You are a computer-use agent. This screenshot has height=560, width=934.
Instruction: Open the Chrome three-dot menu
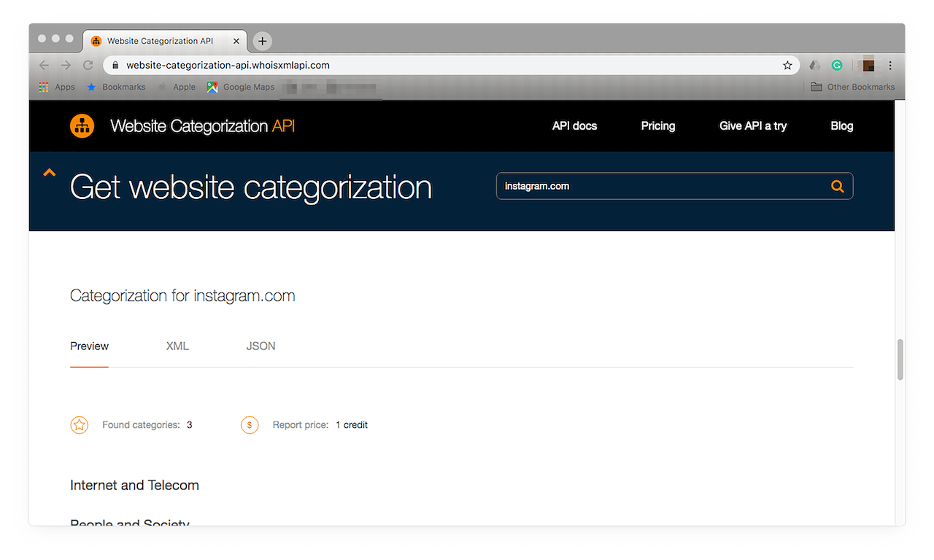pyautogui.click(x=890, y=66)
